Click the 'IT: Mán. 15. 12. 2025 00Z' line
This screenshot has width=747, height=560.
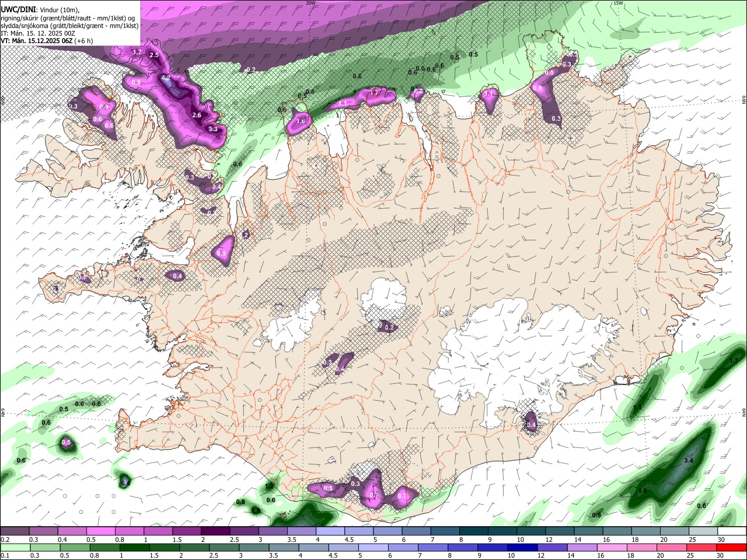[x=37, y=33]
